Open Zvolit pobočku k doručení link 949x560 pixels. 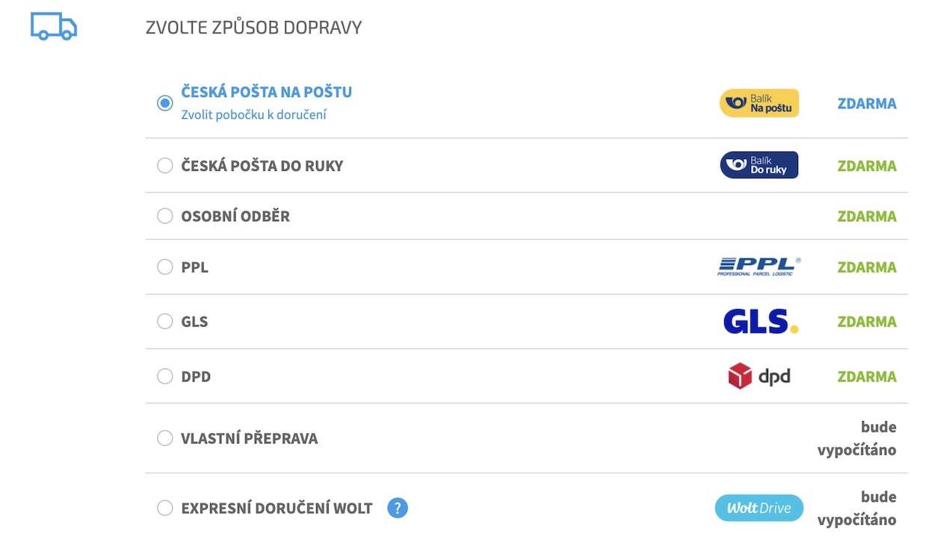coord(254,115)
